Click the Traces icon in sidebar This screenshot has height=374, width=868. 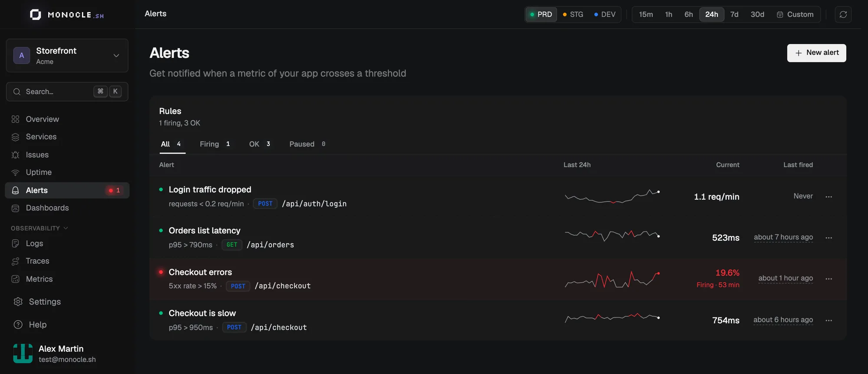pyautogui.click(x=16, y=261)
